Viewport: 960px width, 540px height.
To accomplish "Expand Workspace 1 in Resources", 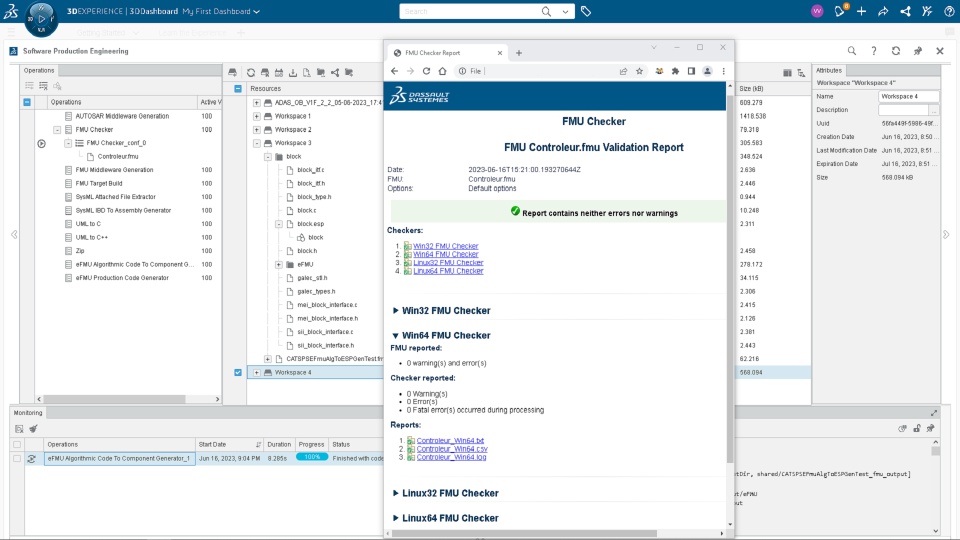I will coord(257,116).
